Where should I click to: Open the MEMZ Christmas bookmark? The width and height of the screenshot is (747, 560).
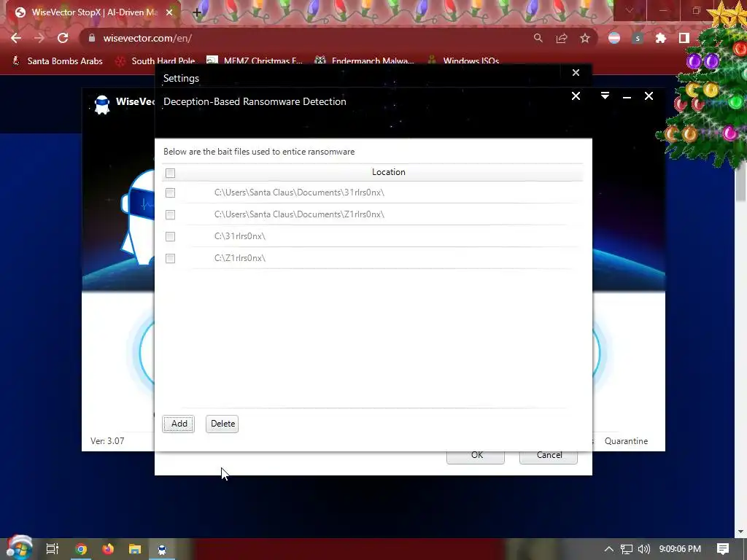[x=255, y=61]
